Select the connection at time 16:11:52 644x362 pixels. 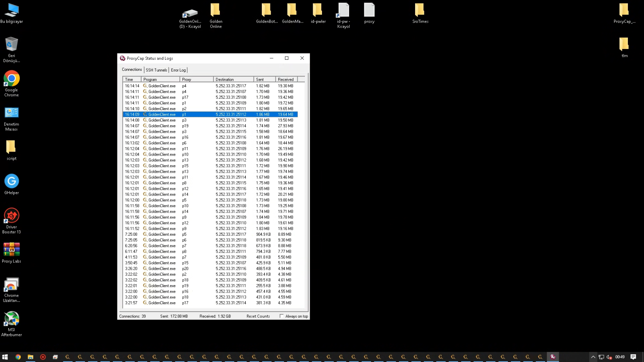(x=210, y=229)
